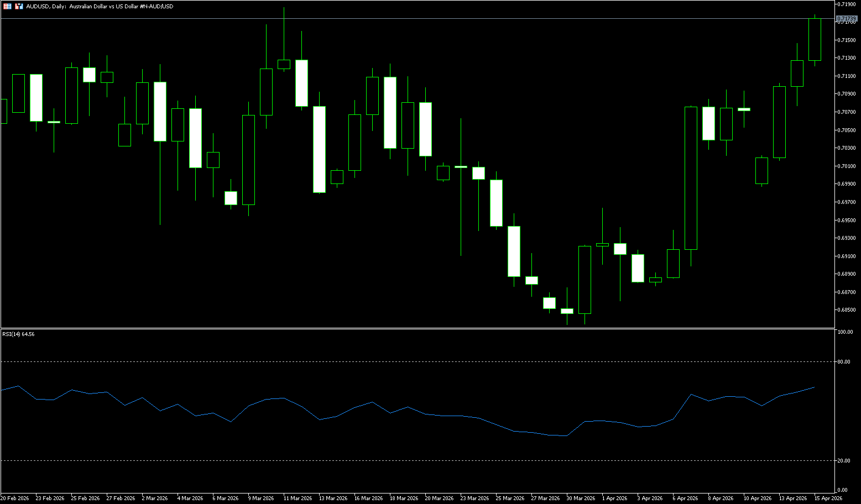The height and width of the screenshot is (504, 861).
Task: Select the bullish candle on 31 Mar
Action: click(585, 280)
